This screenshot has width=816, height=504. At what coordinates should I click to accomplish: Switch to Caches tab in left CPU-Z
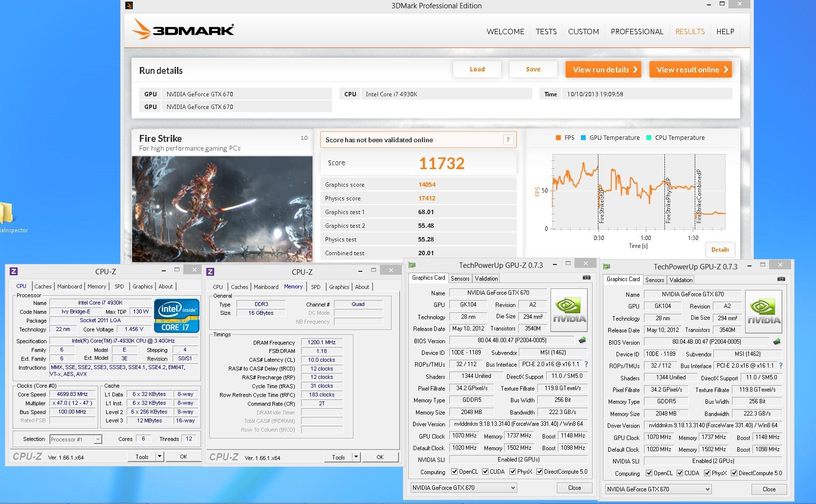tap(43, 286)
